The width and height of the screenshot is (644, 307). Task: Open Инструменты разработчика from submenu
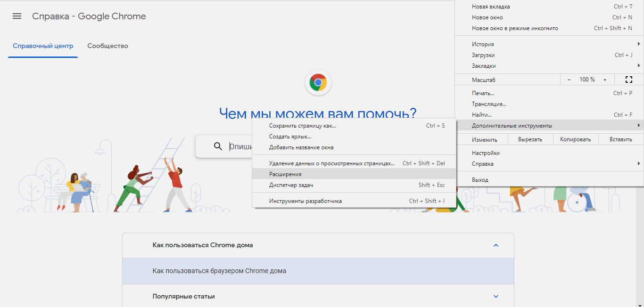click(355, 201)
